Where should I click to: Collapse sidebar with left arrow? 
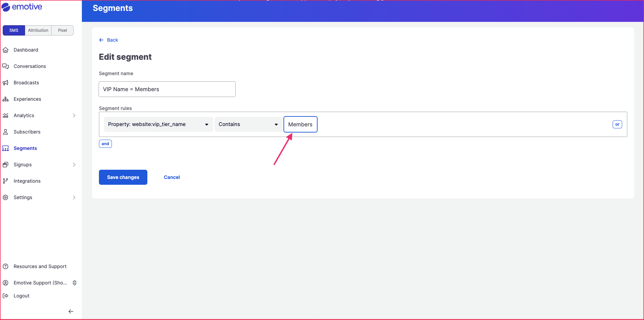coord(71,311)
